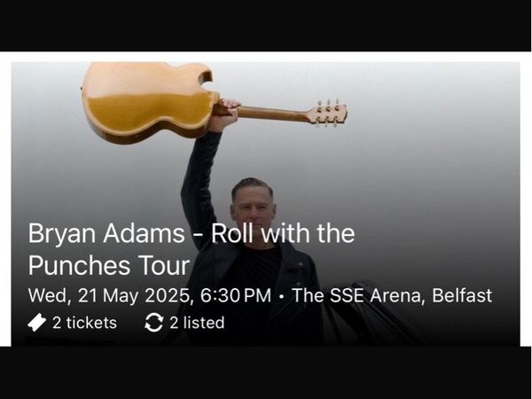
Task: Click the guitar headstock with tuning pegs
Action: [328, 113]
